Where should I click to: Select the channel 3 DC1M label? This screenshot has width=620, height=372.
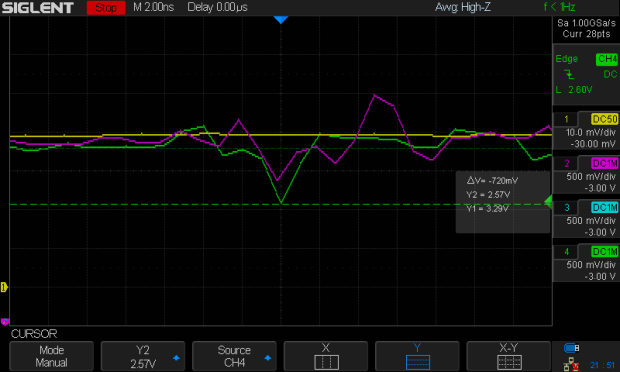click(x=604, y=208)
